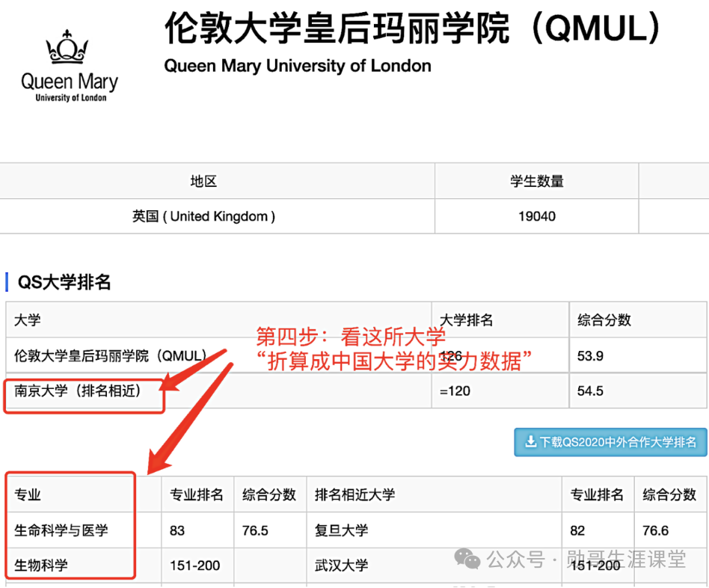Click the 大学 header in the QS table
The height and width of the screenshot is (588, 709).
click(x=28, y=320)
